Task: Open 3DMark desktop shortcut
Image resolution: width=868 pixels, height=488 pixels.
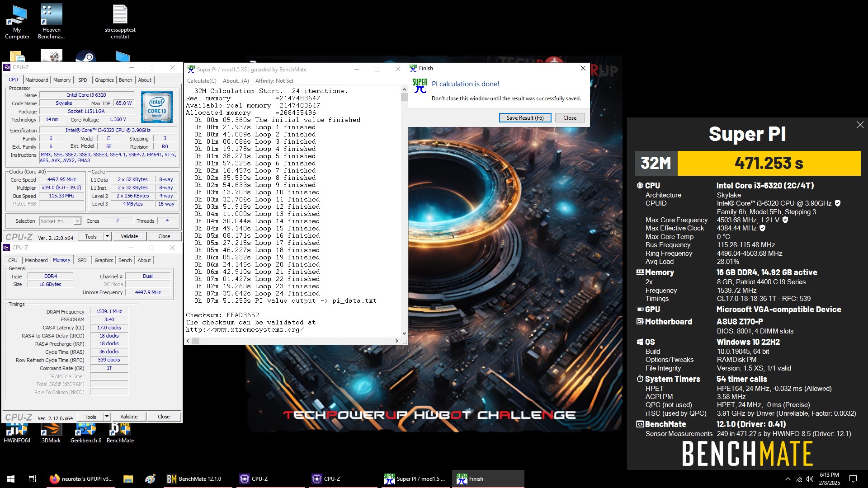Action: click(51, 433)
